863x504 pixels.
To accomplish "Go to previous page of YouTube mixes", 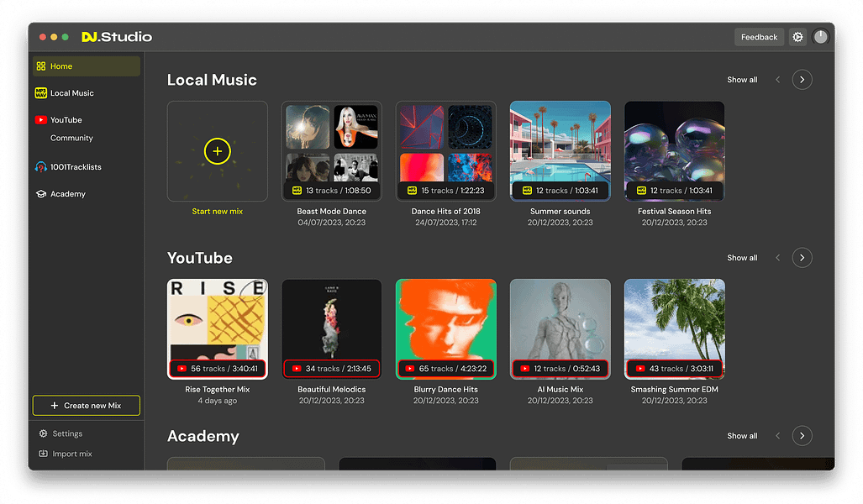I will tap(777, 258).
